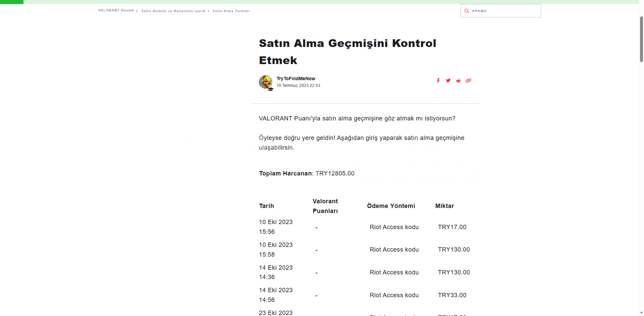Click the paragraph starting Öyleyse doğru yere geldin
The height and width of the screenshot is (316, 644).
[x=362, y=143]
